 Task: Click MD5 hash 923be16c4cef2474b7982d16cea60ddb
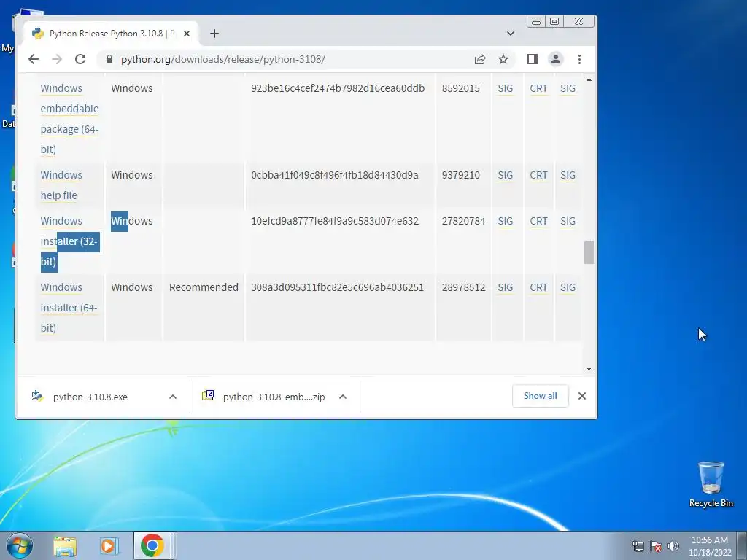click(338, 88)
